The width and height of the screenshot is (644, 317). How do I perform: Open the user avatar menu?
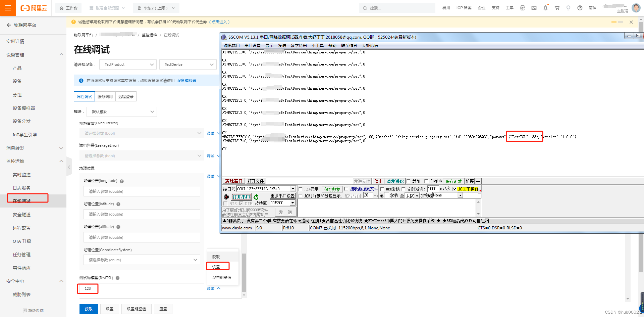pyautogui.click(x=636, y=8)
